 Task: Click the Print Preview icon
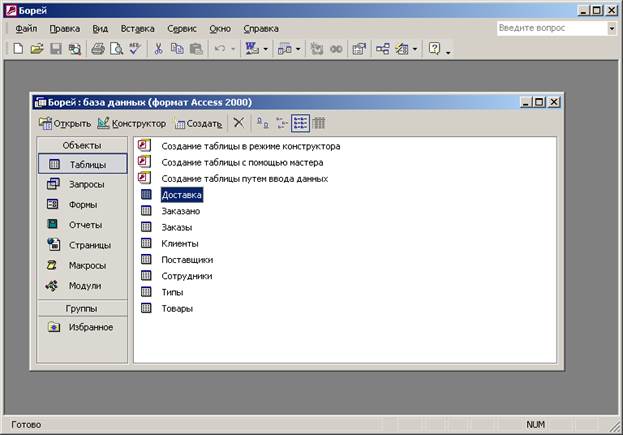pos(115,48)
